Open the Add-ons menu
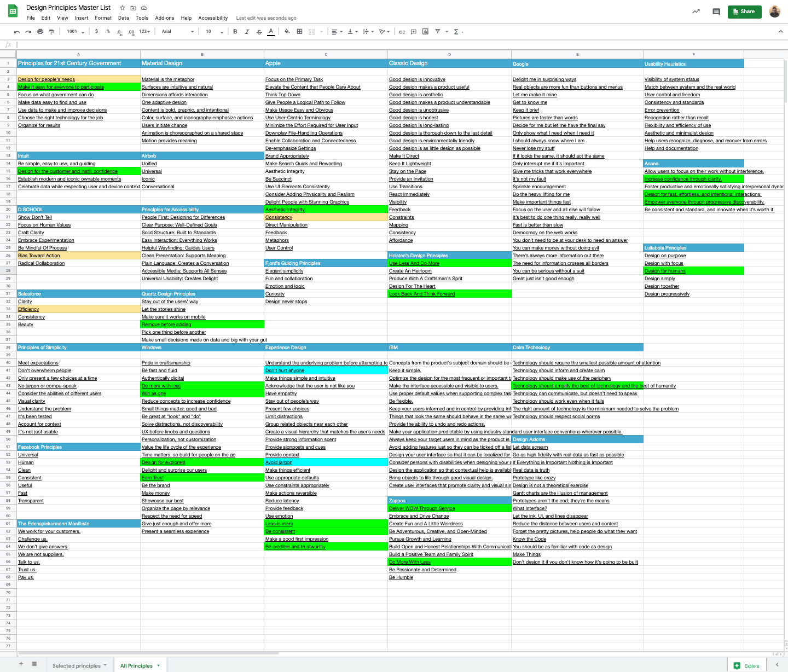Viewport: 788px width, 672px height. 165,18
